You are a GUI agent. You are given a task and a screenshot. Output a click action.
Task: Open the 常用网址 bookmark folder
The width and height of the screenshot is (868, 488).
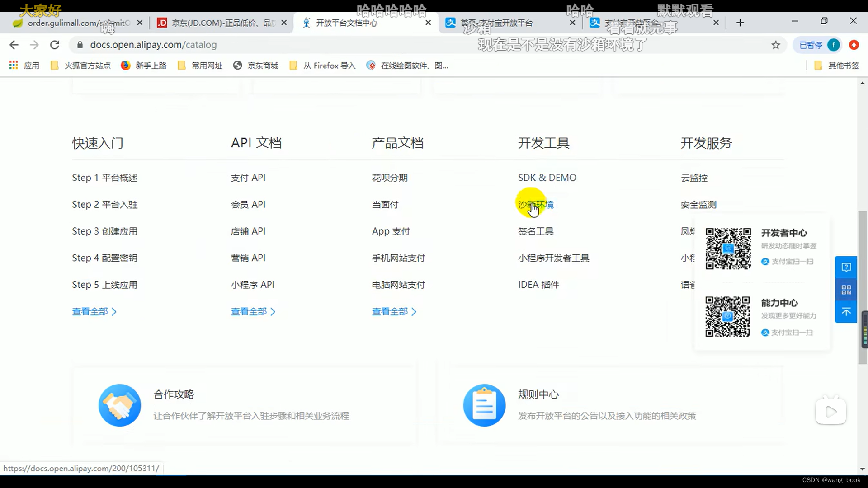click(x=200, y=66)
